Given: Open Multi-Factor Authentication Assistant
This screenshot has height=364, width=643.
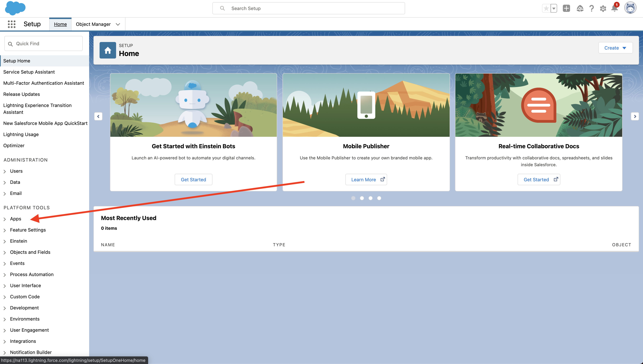Looking at the screenshot, I should 43,83.
